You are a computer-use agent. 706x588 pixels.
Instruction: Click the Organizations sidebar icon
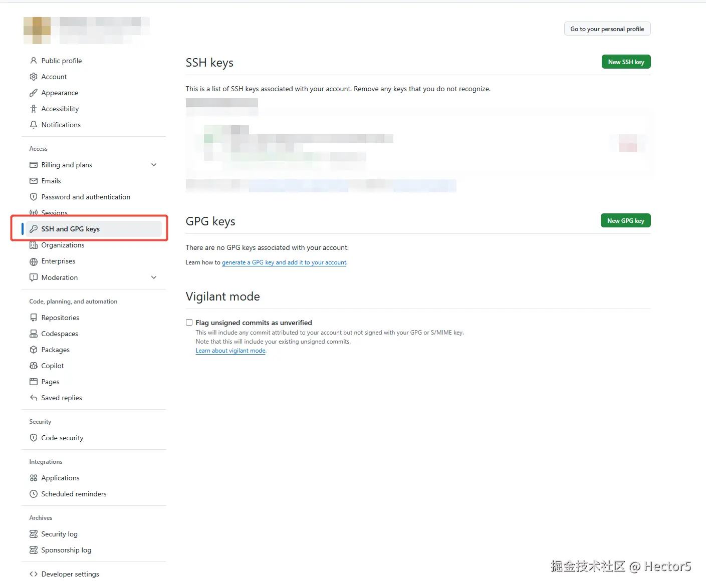tap(33, 245)
